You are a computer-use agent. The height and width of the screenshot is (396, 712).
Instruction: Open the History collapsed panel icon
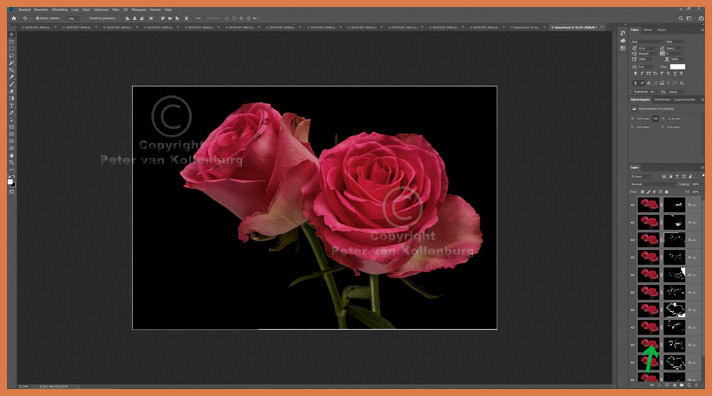(623, 33)
